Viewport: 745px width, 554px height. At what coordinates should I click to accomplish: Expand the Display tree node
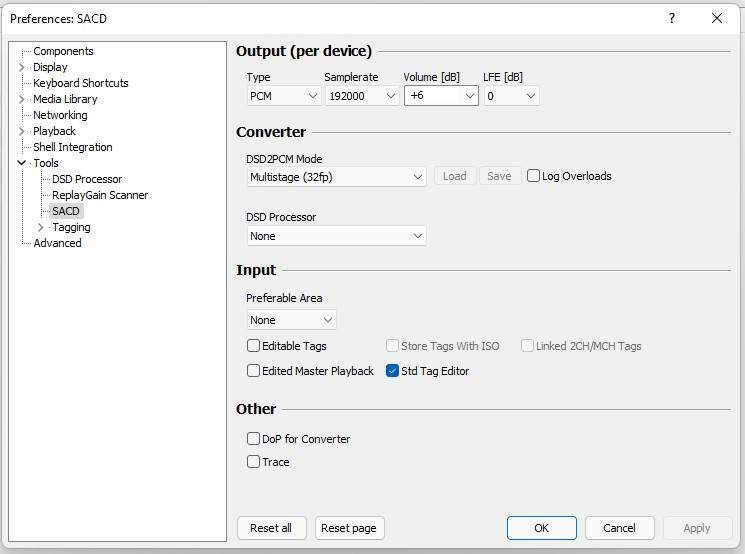pos(22,67)
